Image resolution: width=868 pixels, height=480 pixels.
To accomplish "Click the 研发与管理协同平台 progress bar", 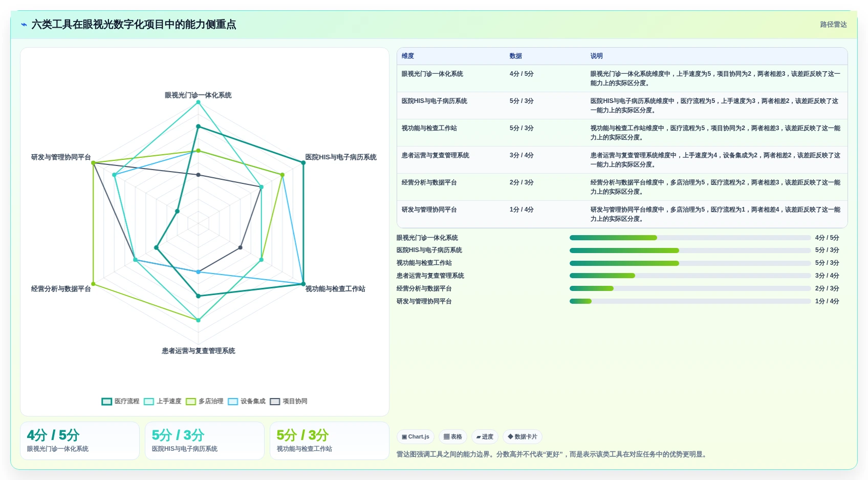I will [690, 301].
